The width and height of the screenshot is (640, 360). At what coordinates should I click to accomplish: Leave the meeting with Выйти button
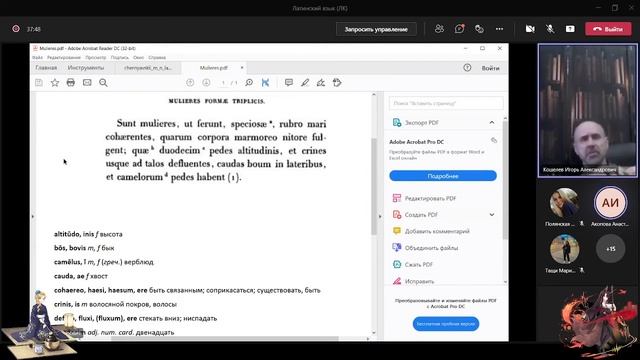(608, 29)
